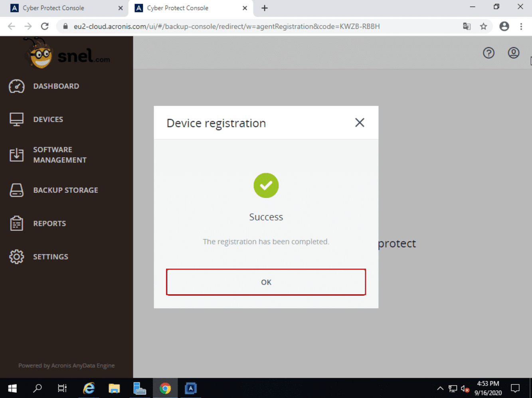Viewport: 532px width, 398px height.
Task: Go back in browser history
Action: click(x=12, y=26)
